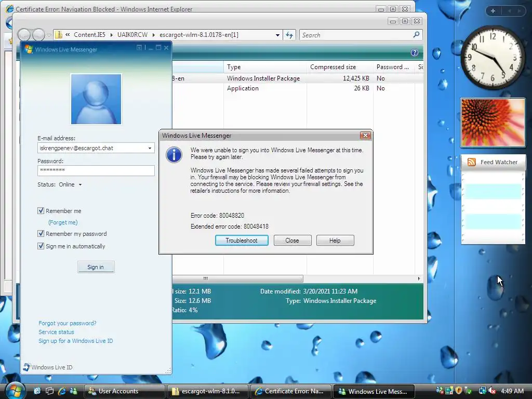532x399 pixels.
Task: Click the Explorer refresh button
Action: tap(289, 35)
